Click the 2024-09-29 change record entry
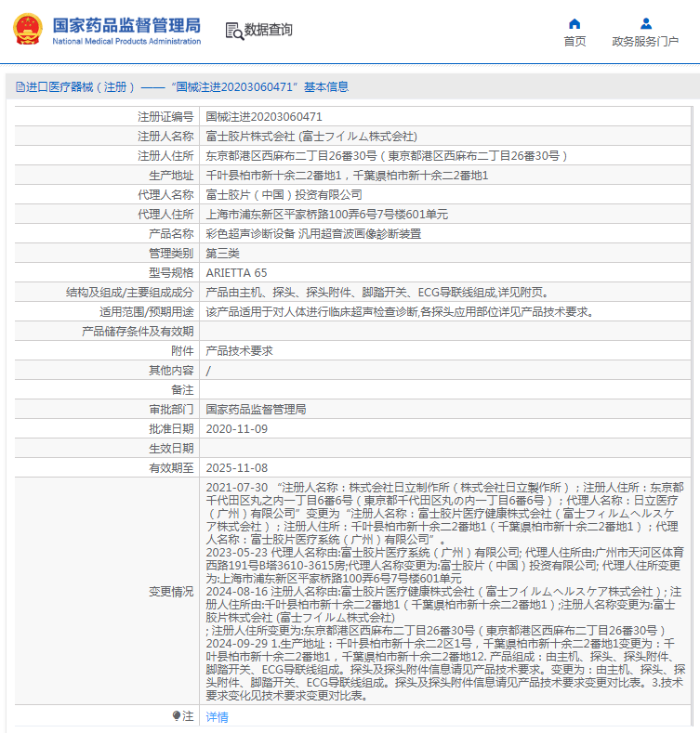The image size is (700, 733). tap(445, 670)
